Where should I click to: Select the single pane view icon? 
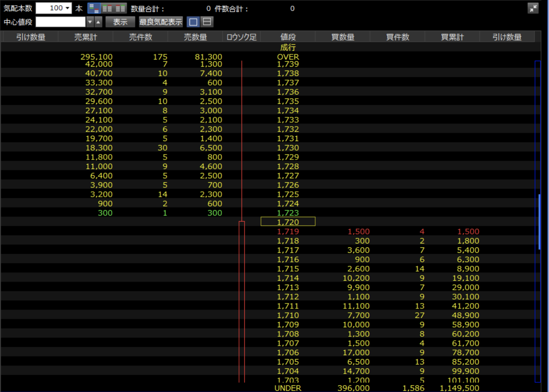(193, 22)
